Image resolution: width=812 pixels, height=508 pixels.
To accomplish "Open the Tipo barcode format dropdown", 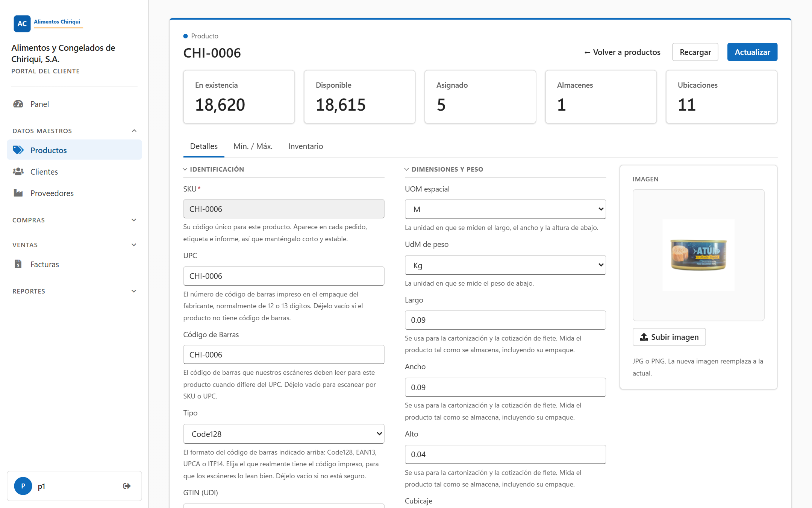I will point(284,434).
